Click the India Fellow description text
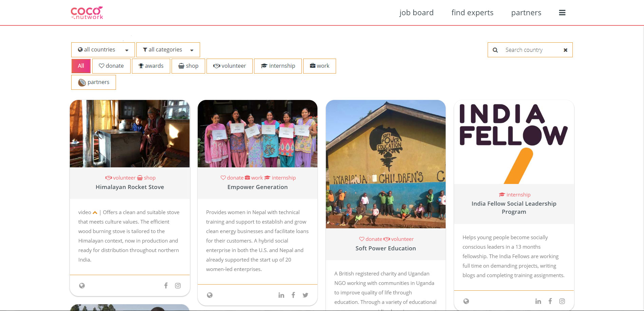Image resolution: width=644 pixels, height=311 pixels. pos(513,256)
